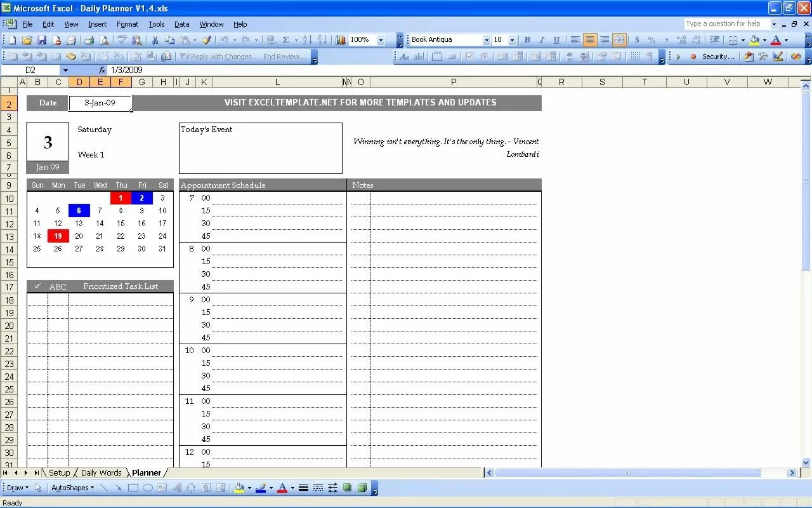Toggle Align Left
The width and height of the screenshot is (812, 508).
tap(575, 40)
